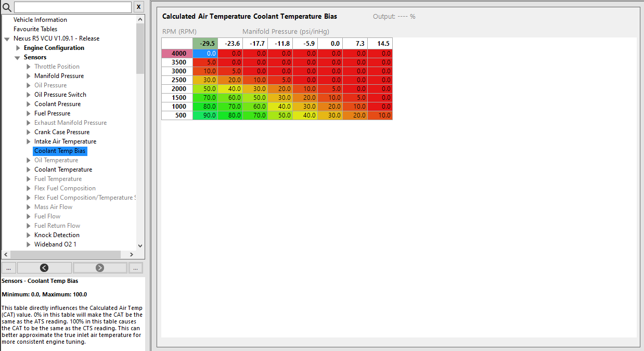
Task: Expand the Oil Pressure Switch node
Action: (x=29, y=95)
